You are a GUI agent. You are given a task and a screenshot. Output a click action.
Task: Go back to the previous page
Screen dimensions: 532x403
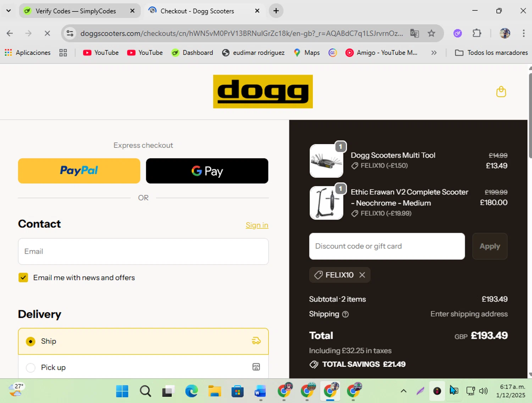click(10, 33)
